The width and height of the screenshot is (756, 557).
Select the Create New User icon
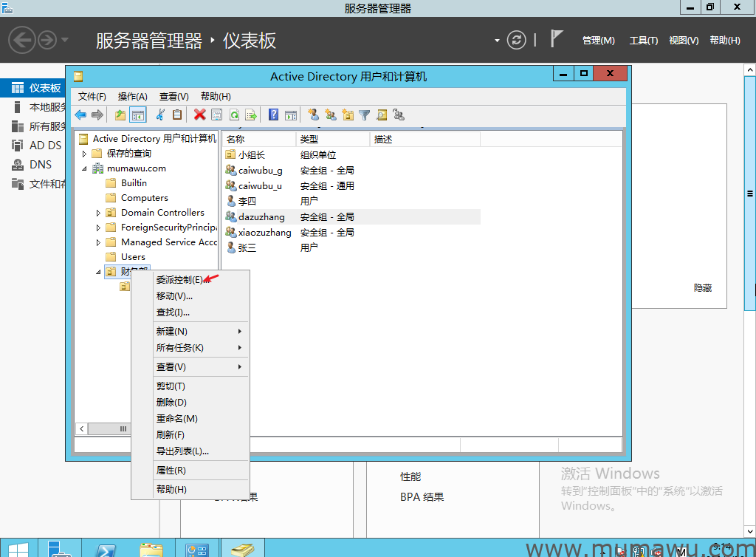point(312,115)
